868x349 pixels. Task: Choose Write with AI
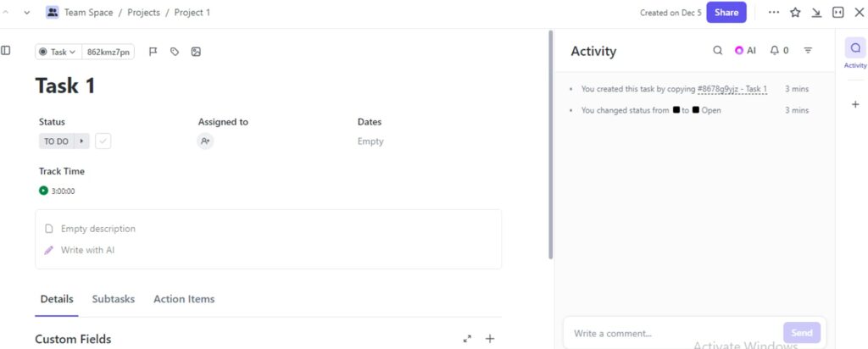(x=87, y=250)
